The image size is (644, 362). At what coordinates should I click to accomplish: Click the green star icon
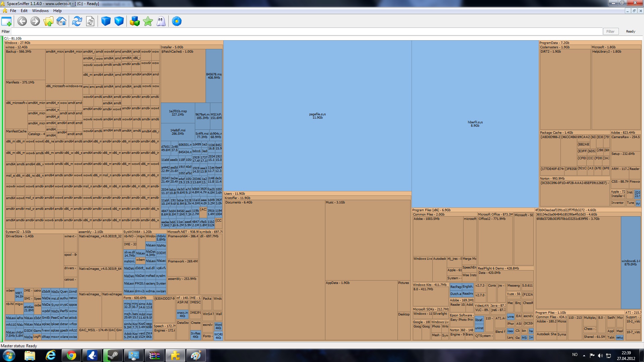click(148, 21)
